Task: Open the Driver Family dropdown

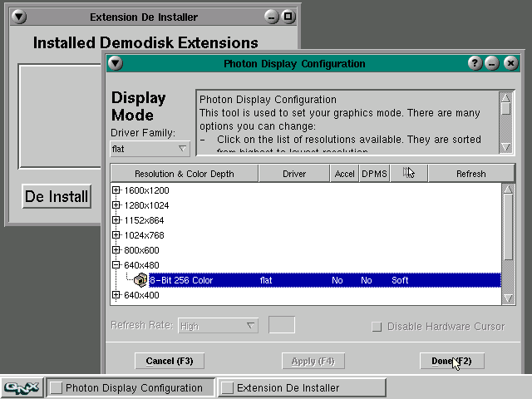Action: click(150, 149)
